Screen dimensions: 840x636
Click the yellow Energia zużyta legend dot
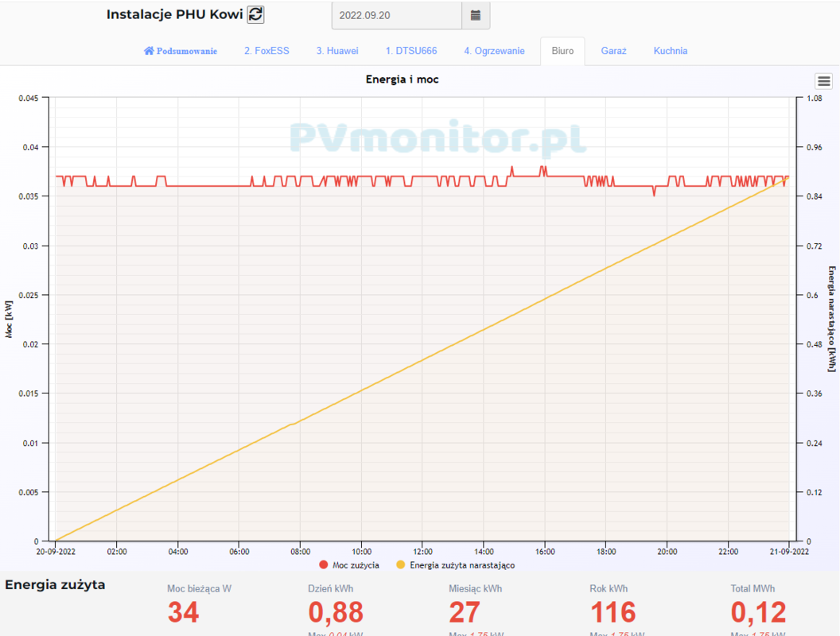tap(401, 565)
